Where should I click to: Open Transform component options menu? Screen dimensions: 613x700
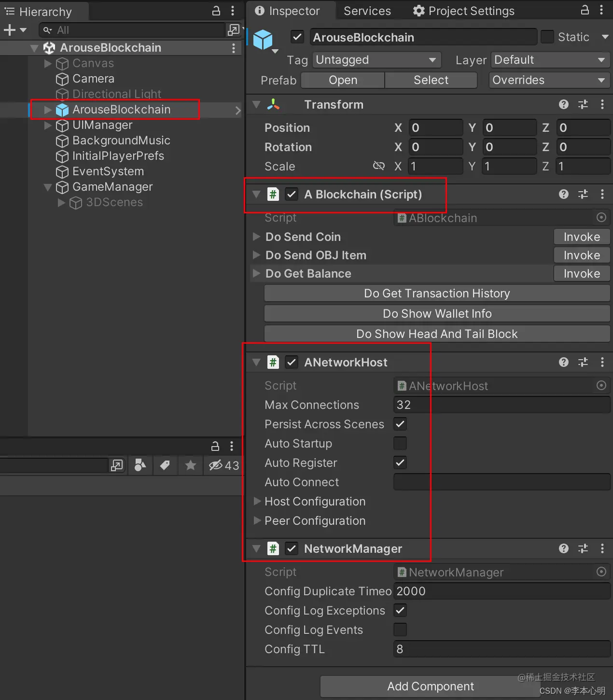pyautogui.click(x=602, y=104)
